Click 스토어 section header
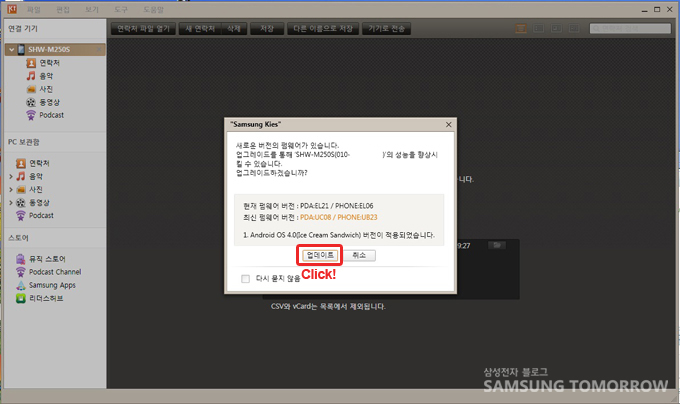 pos(18,238)
